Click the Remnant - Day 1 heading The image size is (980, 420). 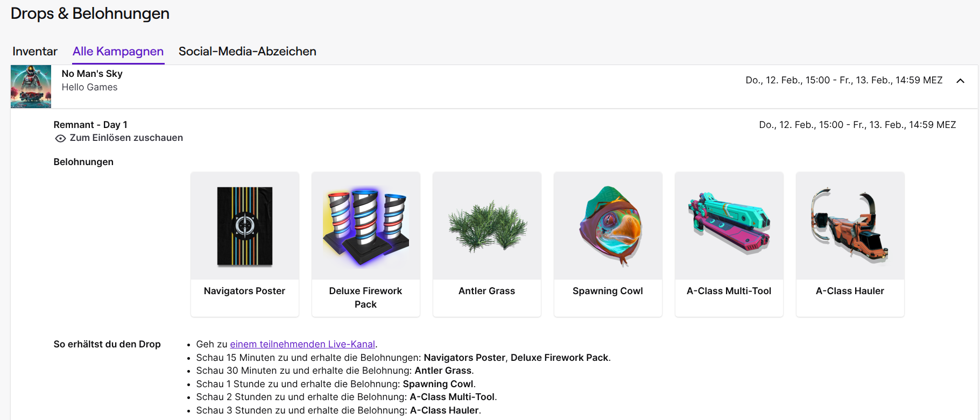click(90, 125)
